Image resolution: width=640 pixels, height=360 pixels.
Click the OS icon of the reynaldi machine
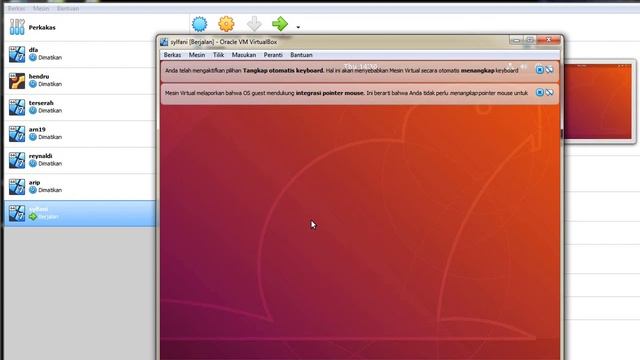coord(17,160)
